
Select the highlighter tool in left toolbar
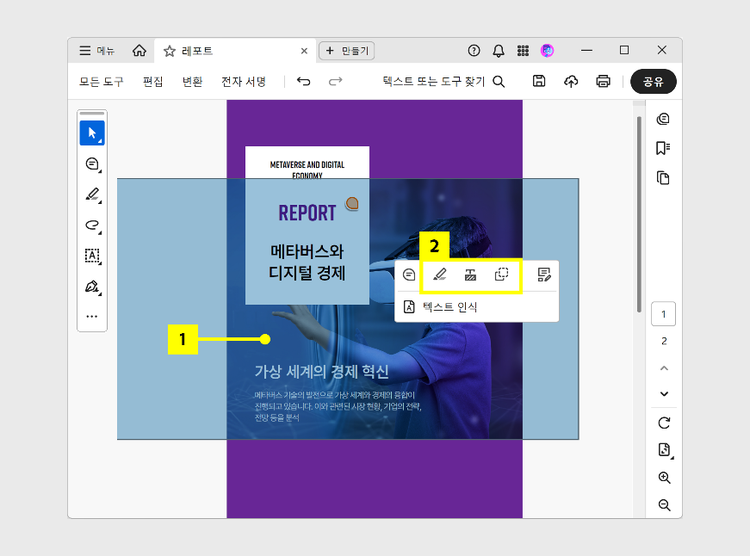[x=92, y=194]
